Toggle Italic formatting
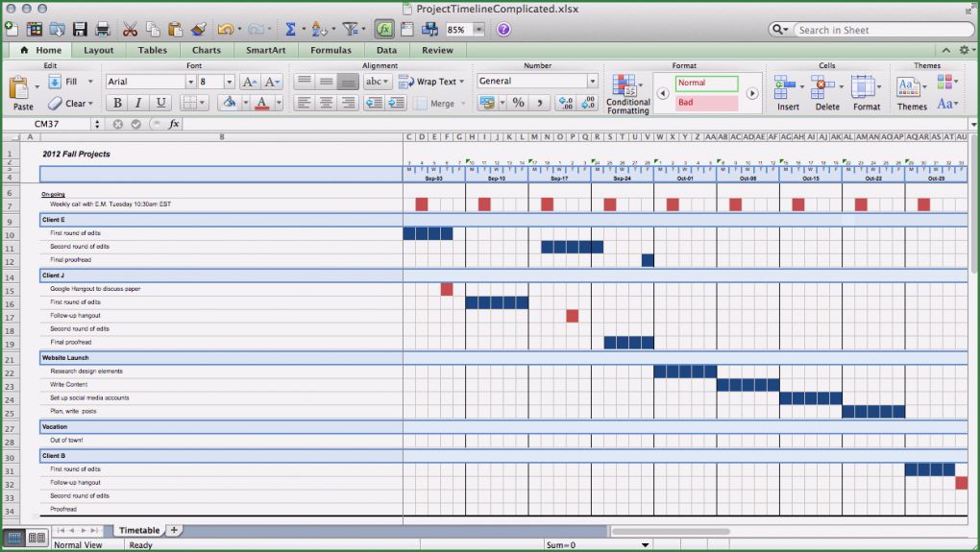980x552 pixels. 138,103
